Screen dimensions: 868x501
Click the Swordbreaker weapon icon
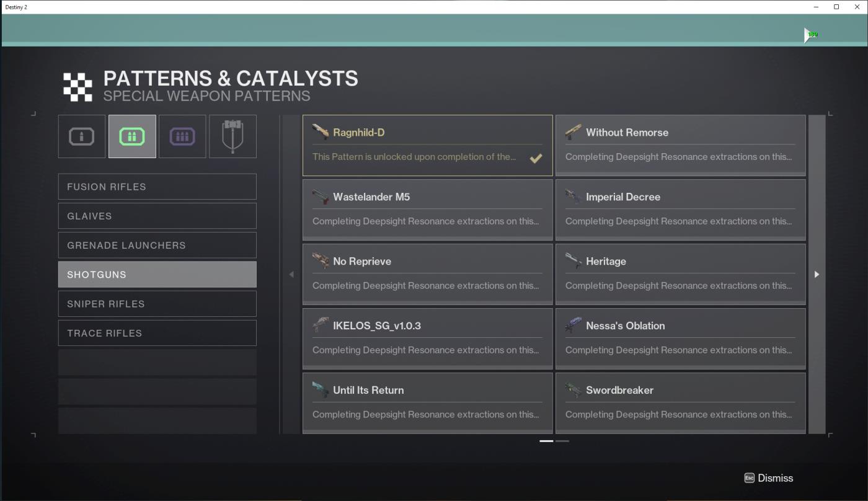[x=573, y=390]
